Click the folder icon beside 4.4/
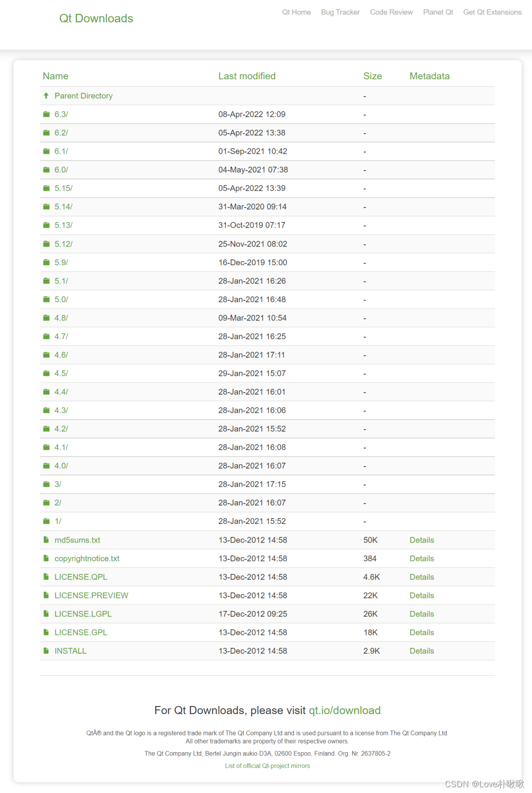The height and width of the screenshot is (793, 532). pos(46,392)
